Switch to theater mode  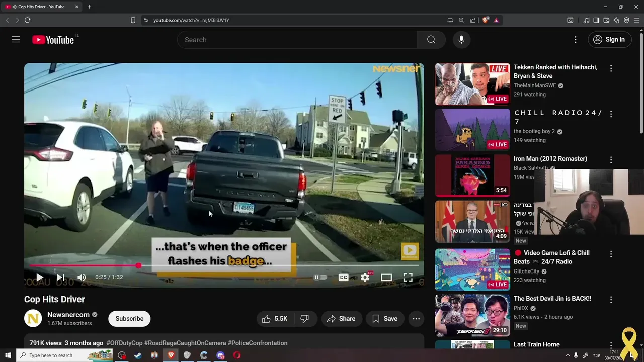pos(386,277)
